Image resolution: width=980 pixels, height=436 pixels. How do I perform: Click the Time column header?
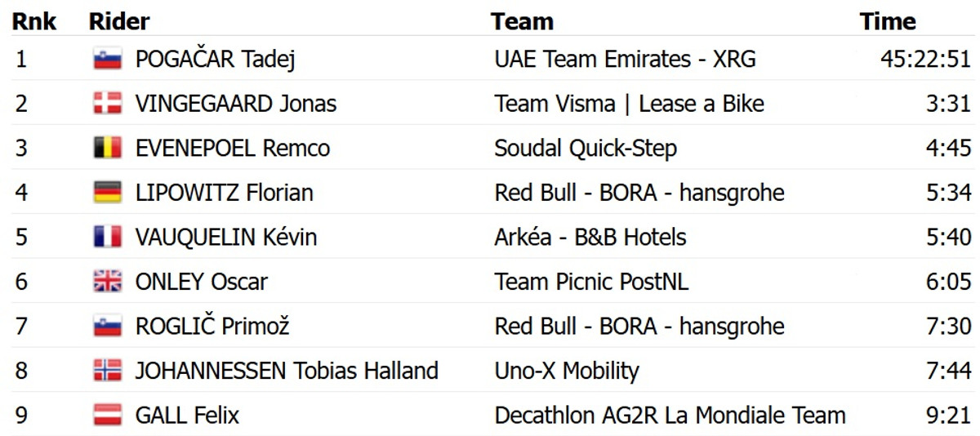(x=887, y=21)
